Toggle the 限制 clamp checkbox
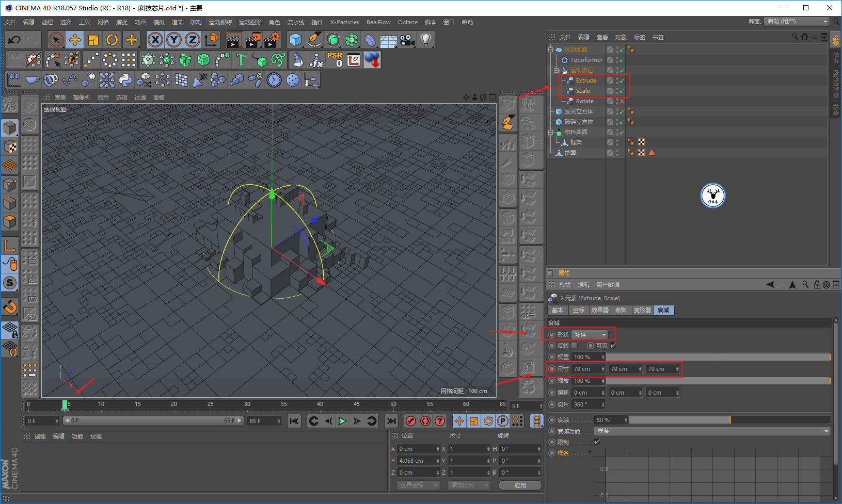 (x=597, y=442)
